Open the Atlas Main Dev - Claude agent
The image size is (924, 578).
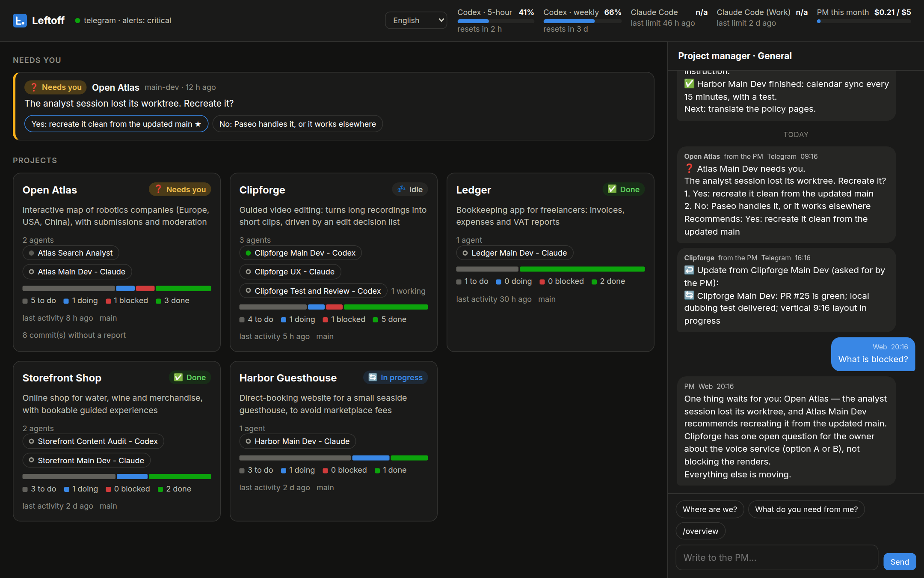[77, 271]
